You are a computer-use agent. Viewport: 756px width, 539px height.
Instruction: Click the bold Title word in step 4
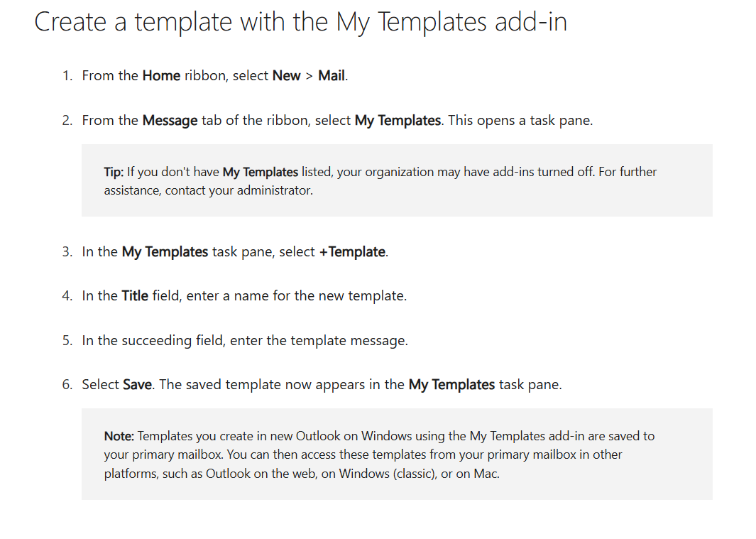135,296
